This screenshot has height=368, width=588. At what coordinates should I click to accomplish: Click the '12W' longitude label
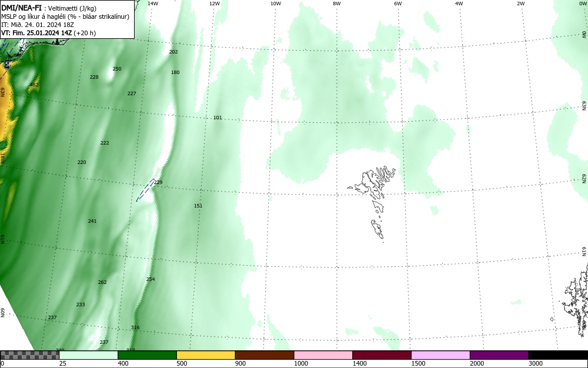point(215,4)
